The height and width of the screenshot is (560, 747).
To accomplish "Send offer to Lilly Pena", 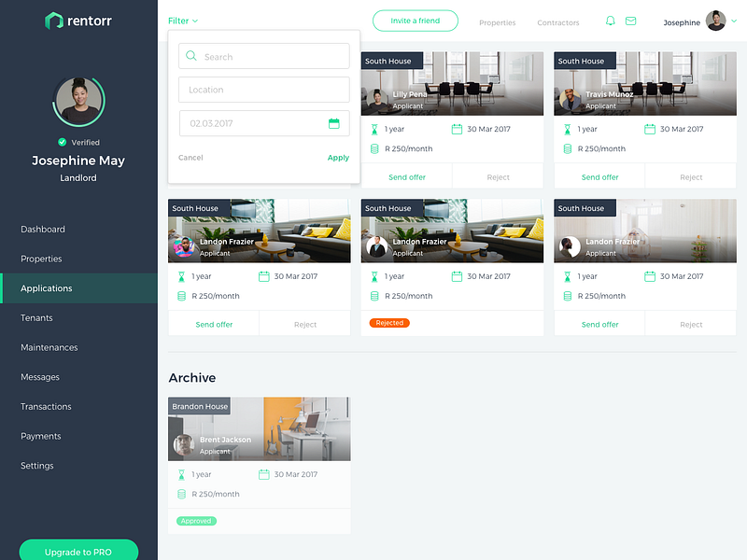I will 405,176.
